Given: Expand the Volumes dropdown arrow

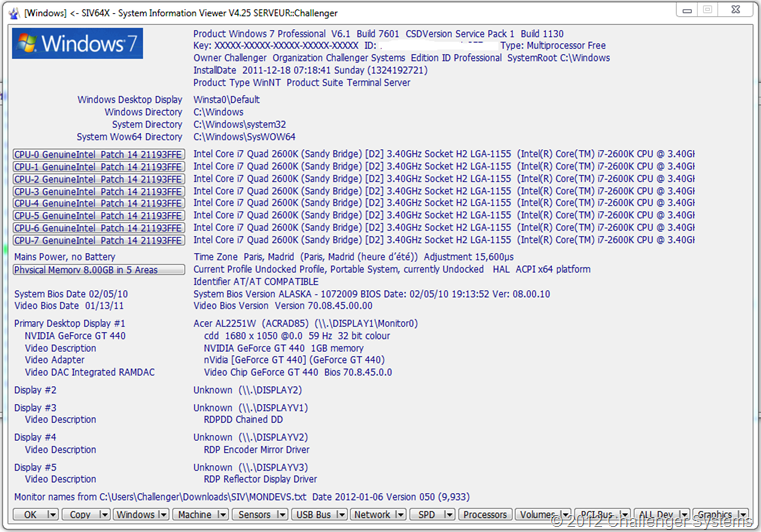Looking at the screenshot, I should (565, 515).
